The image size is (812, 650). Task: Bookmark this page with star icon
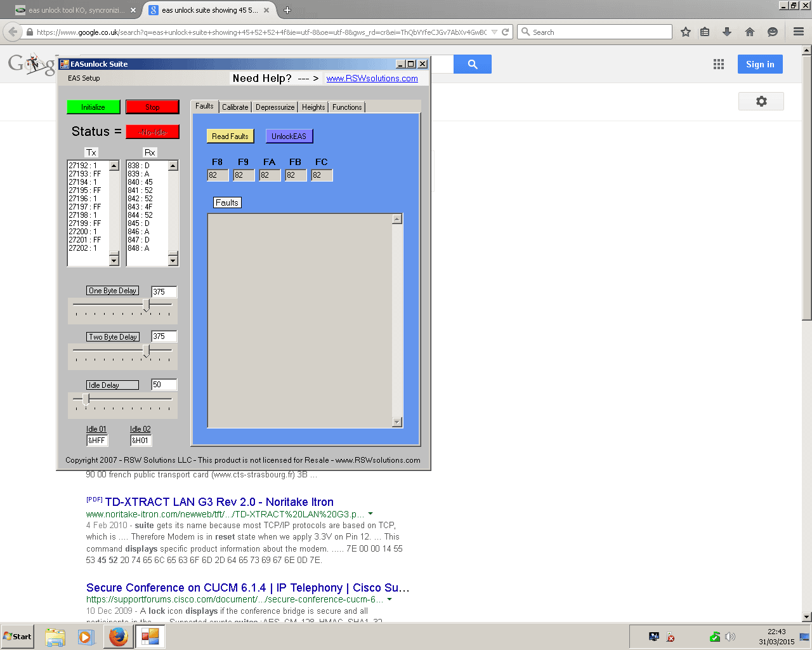coord(686,32)
